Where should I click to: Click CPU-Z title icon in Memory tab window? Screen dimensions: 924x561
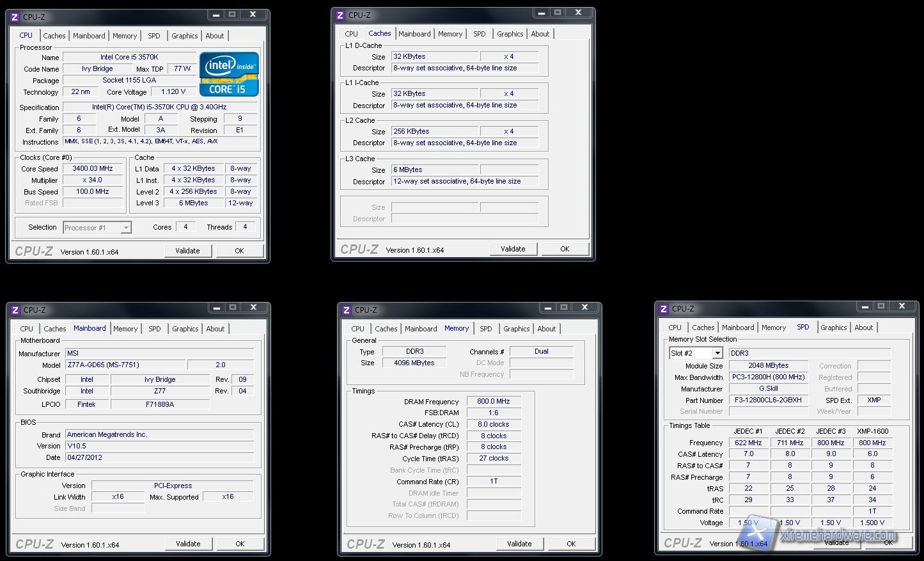347,310
